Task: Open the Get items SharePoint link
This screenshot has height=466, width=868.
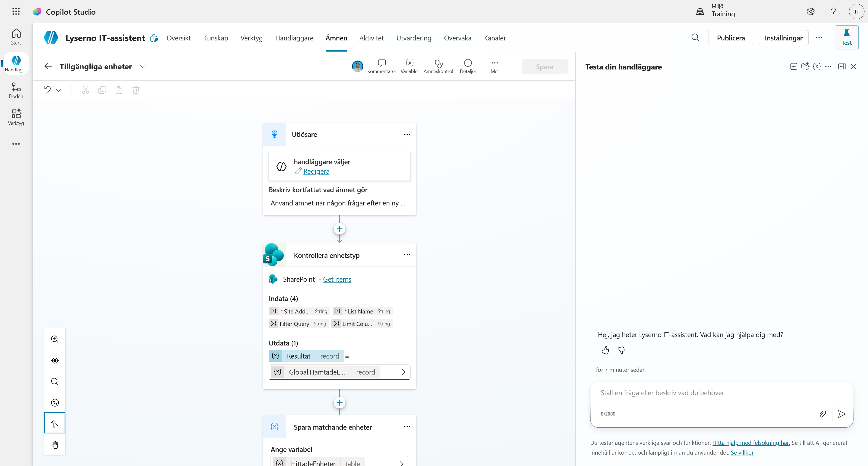Action: click(x=337, y=279)
